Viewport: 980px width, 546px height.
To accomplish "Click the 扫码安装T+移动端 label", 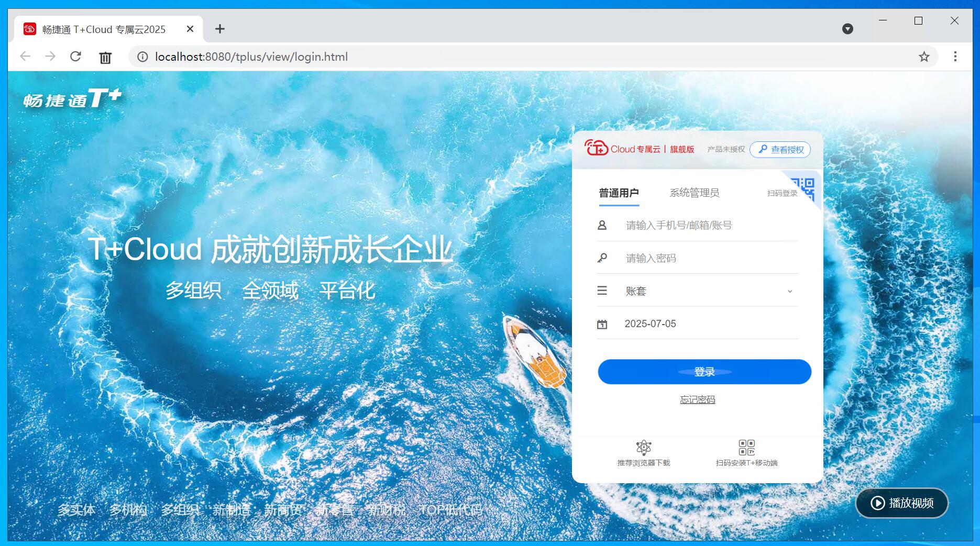I will [x=747, y=463].
